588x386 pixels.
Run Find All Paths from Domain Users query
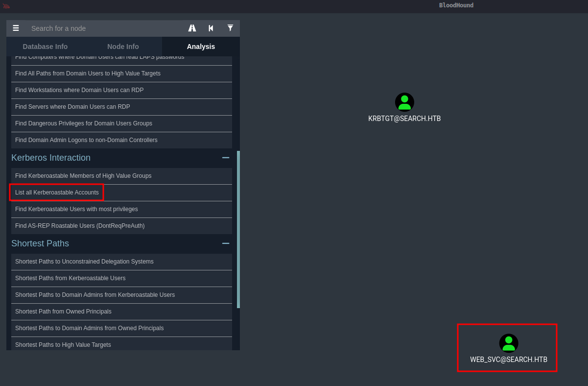121,73
